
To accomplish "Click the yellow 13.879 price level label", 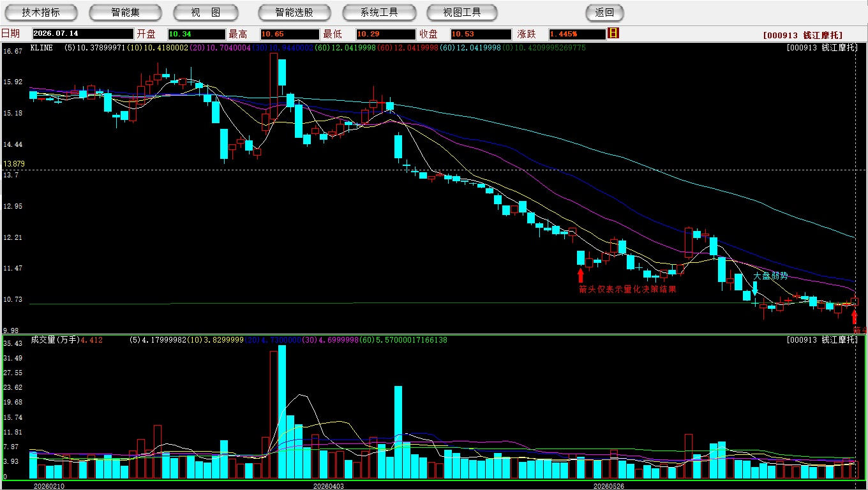I will point(14,164).
